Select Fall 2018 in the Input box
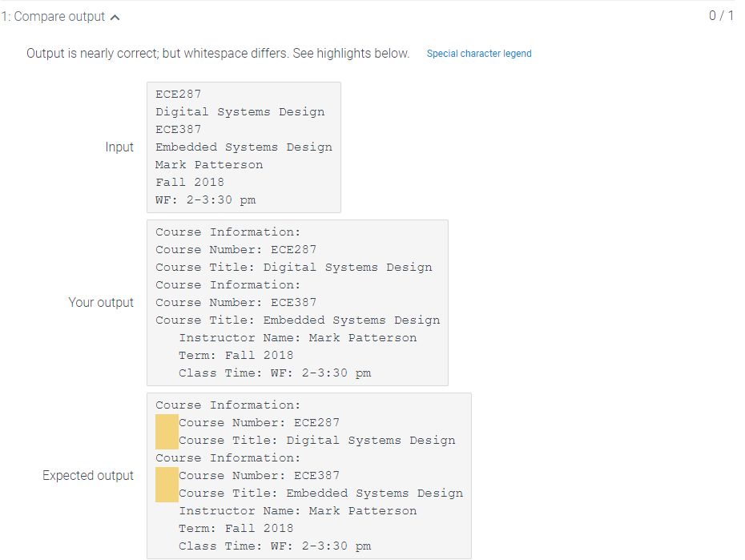 [191, 182]
